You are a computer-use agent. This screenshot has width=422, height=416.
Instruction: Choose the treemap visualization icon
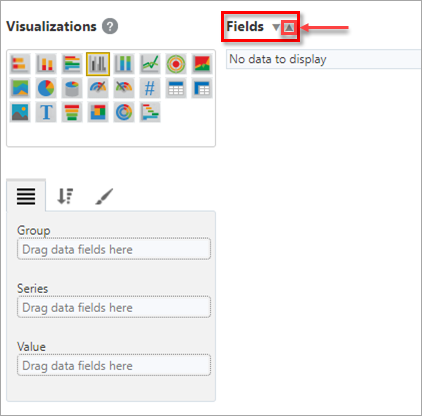coord(98,112)
